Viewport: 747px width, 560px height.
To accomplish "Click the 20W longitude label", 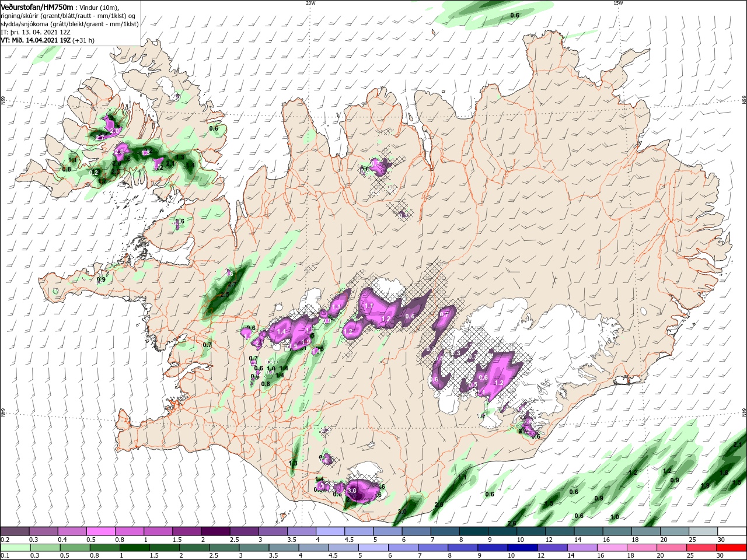I will 310,3.
